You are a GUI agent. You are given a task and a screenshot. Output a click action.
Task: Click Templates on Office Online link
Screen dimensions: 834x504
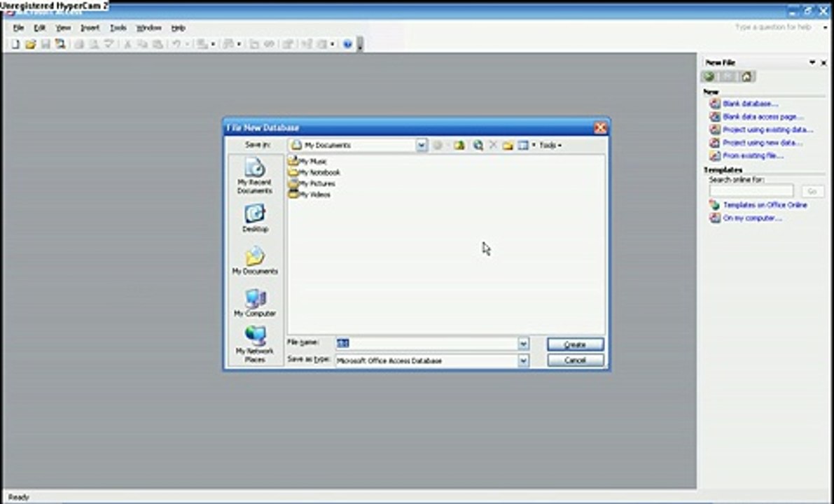point(765,205)
